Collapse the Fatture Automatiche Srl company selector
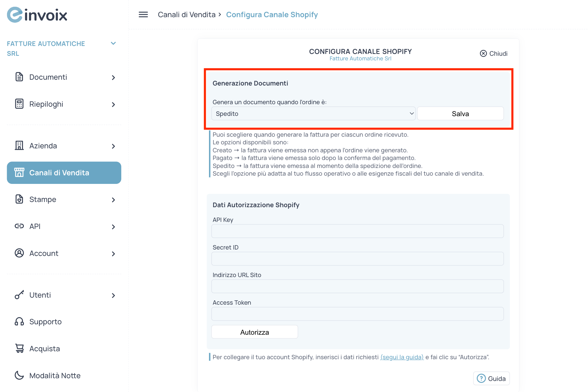 click(113, 43)
